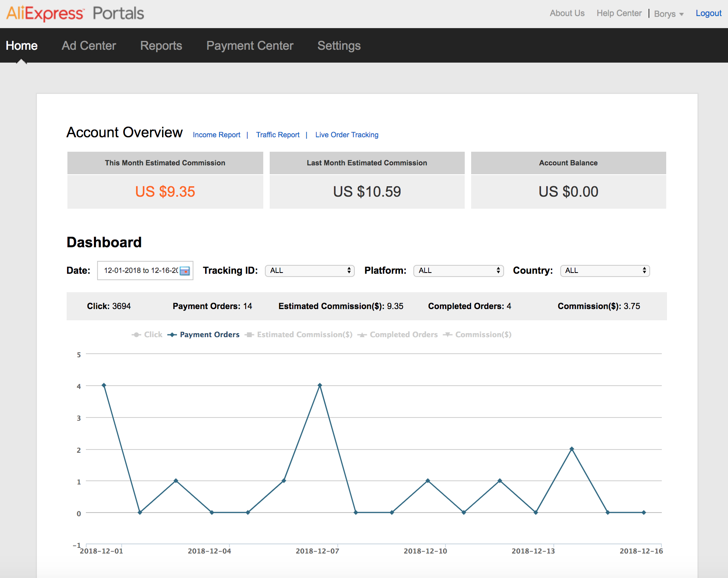The width and height of the screenshot is (728, 578).
Task: Expand the Borys account dropdown arrow
Action: 681,14
